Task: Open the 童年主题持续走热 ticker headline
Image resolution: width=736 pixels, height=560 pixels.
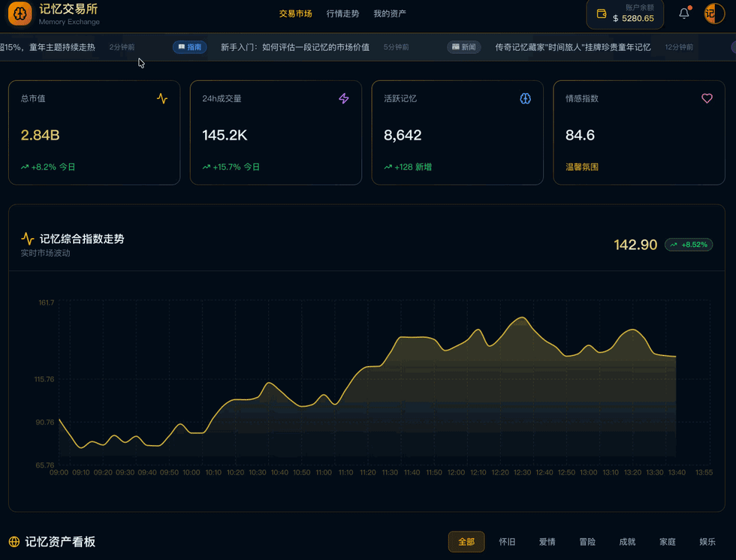Action: tap(47, 47)
